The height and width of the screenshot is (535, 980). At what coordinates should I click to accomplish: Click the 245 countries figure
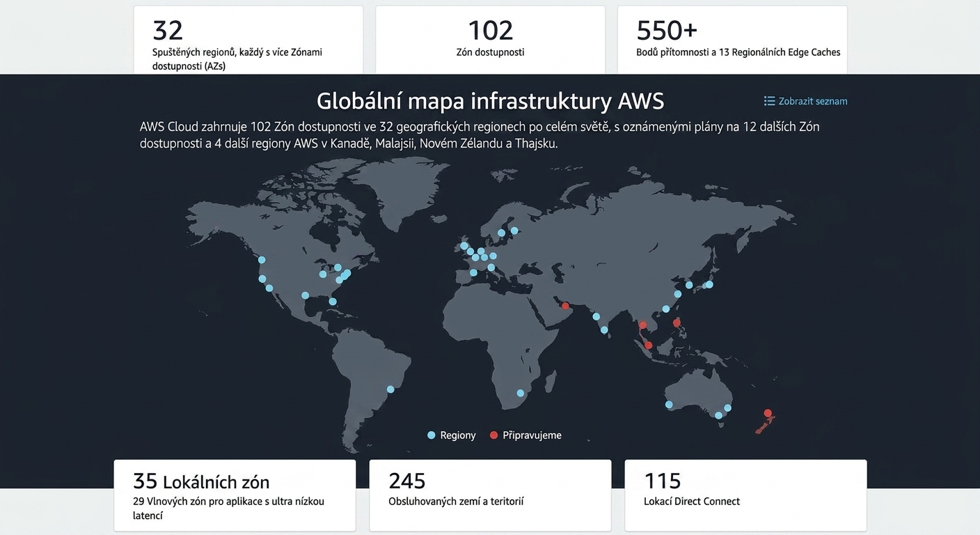pos(407,481)
